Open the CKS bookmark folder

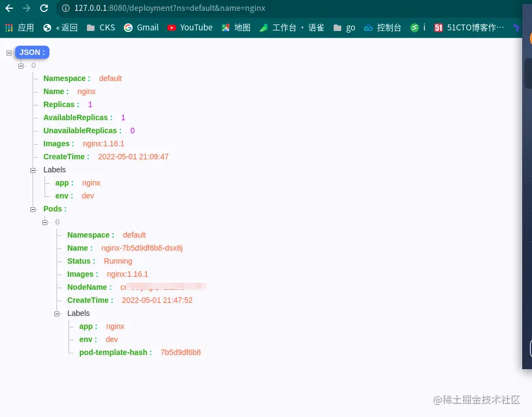pos(101,28)
